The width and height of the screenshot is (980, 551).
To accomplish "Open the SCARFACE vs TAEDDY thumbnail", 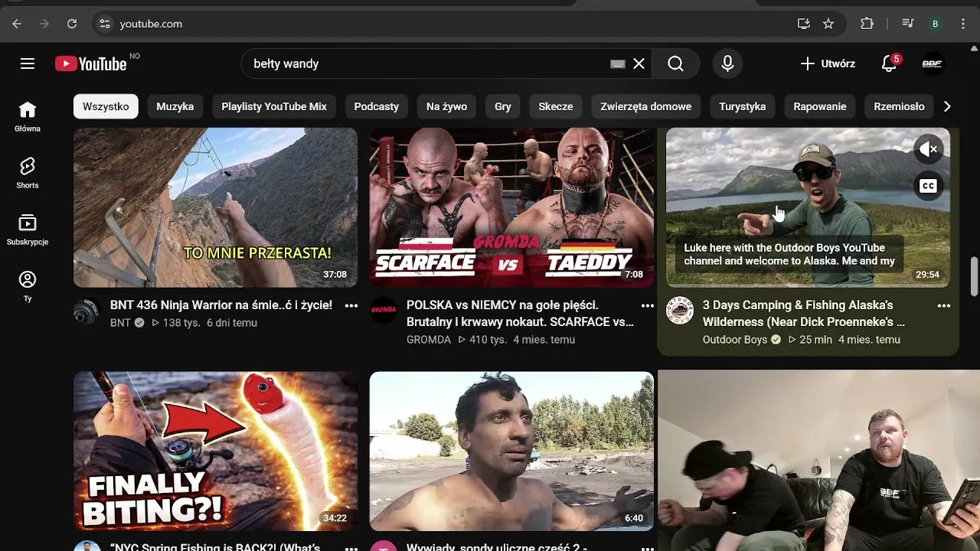I will [x=511, y=207].
